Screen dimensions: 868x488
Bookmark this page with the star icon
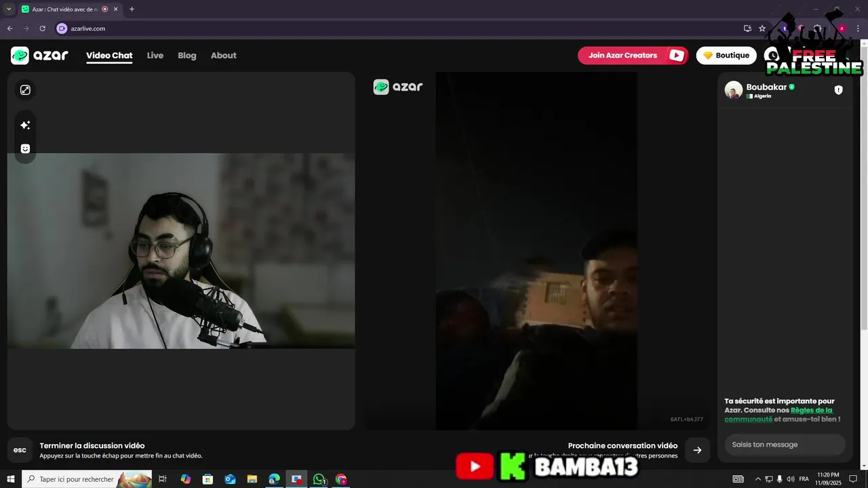(762, 28)
